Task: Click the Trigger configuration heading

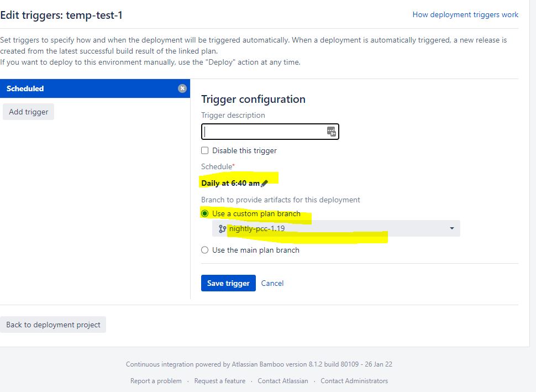Action: coord(253,99)
